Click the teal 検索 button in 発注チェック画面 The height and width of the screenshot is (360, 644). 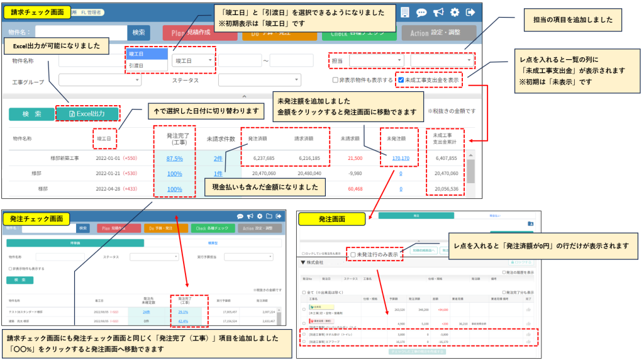(19, 280)
